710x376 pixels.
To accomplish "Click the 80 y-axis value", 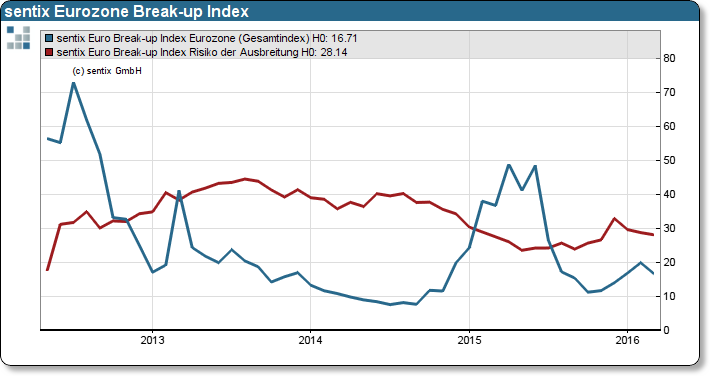I will 669,58.
